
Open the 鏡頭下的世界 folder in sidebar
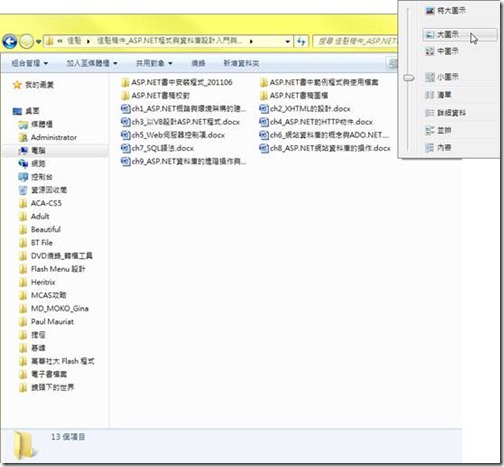coord(46,387)
